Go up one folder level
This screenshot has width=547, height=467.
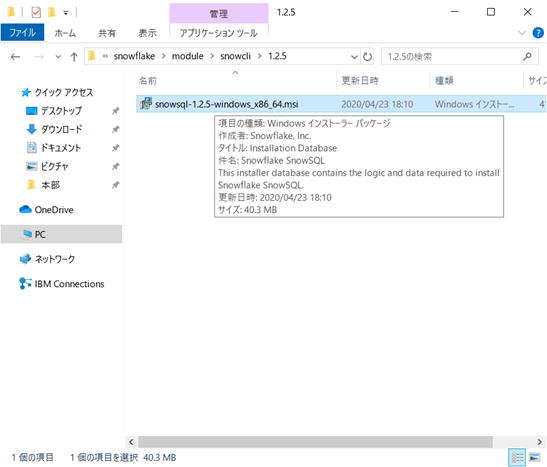(74, 57)
